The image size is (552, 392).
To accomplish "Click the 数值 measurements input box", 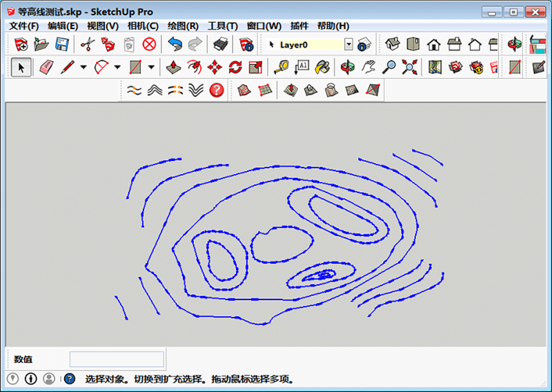I will (x=117, y=359).
